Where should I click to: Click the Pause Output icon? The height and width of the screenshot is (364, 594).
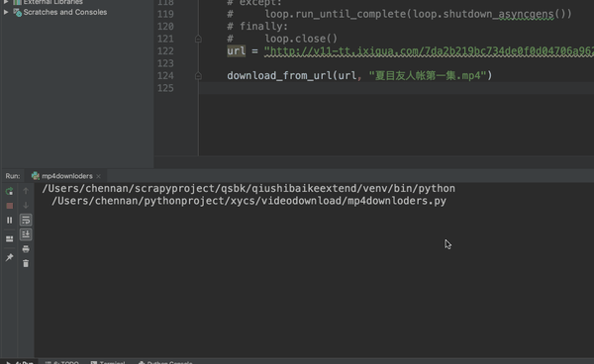click(x=10, y=220)
